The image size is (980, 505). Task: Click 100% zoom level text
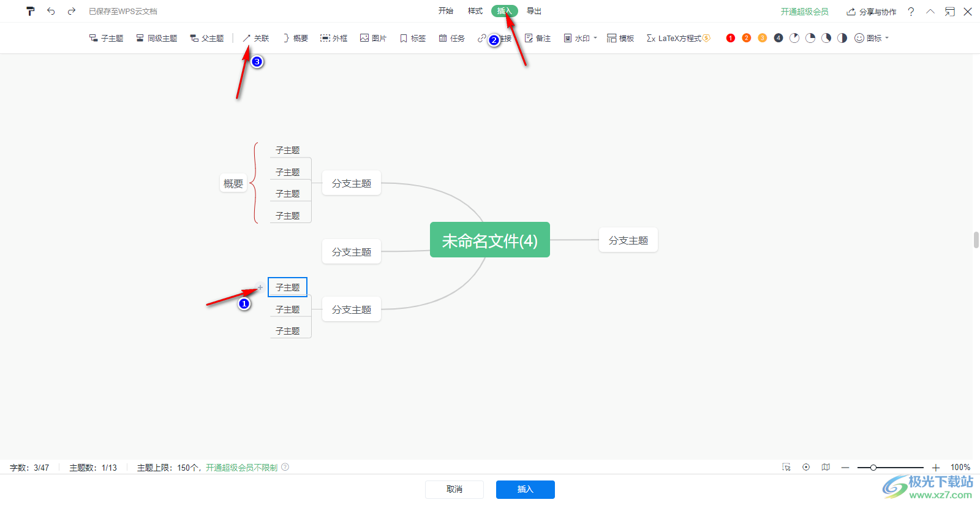pos(960,467)
